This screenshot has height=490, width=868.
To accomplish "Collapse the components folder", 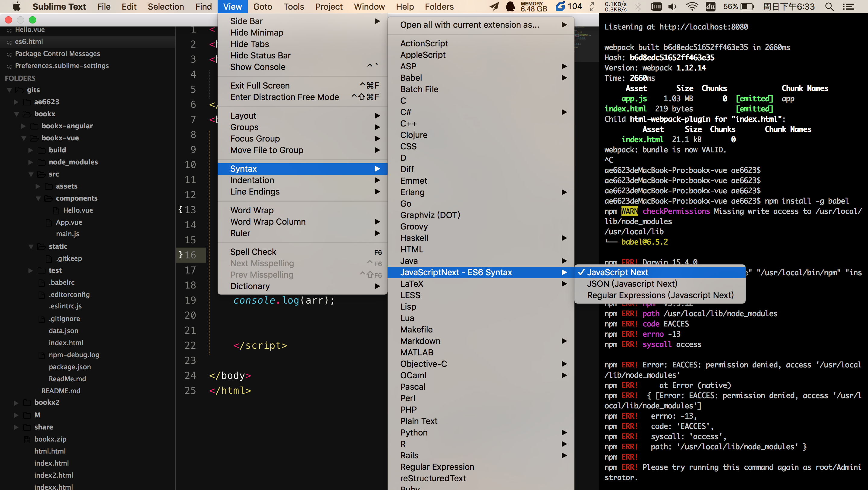I will 38,199.
